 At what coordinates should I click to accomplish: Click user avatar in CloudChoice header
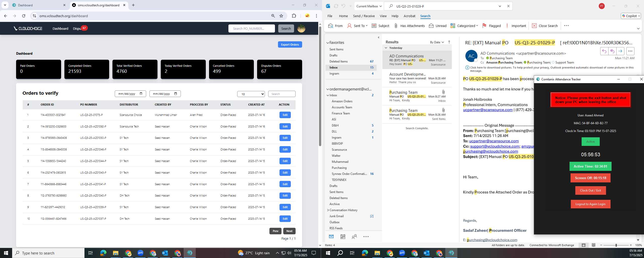(301, 28)
